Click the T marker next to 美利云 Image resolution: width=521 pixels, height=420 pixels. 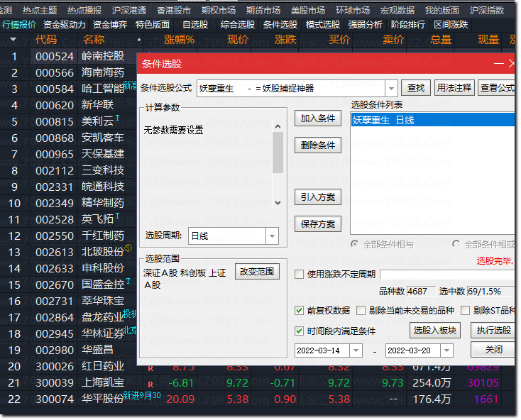pos(117,118)
